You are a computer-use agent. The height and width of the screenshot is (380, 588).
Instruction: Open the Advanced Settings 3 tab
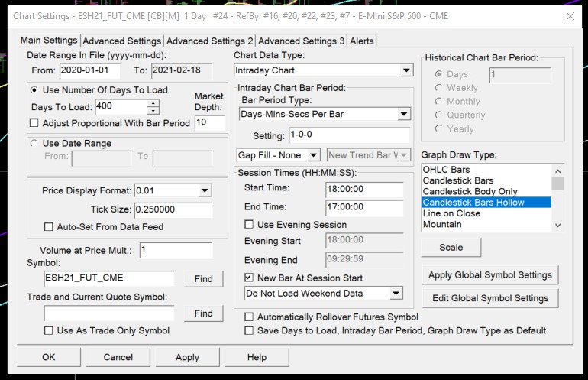click(x=301, y=41)
